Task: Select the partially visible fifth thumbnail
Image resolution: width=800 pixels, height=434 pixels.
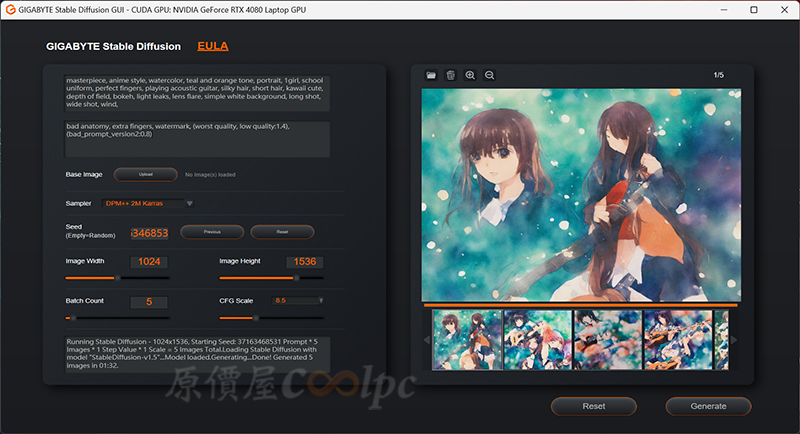Action: pos(721,340)
